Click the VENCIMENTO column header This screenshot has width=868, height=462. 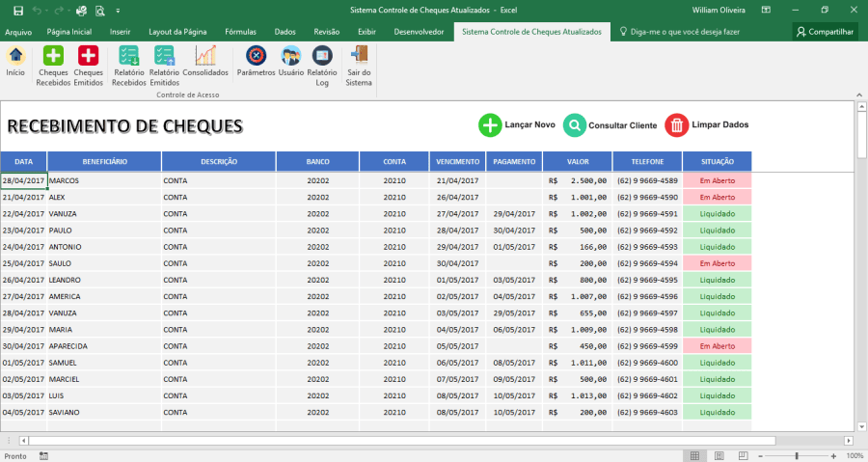(x=458, y=162)
